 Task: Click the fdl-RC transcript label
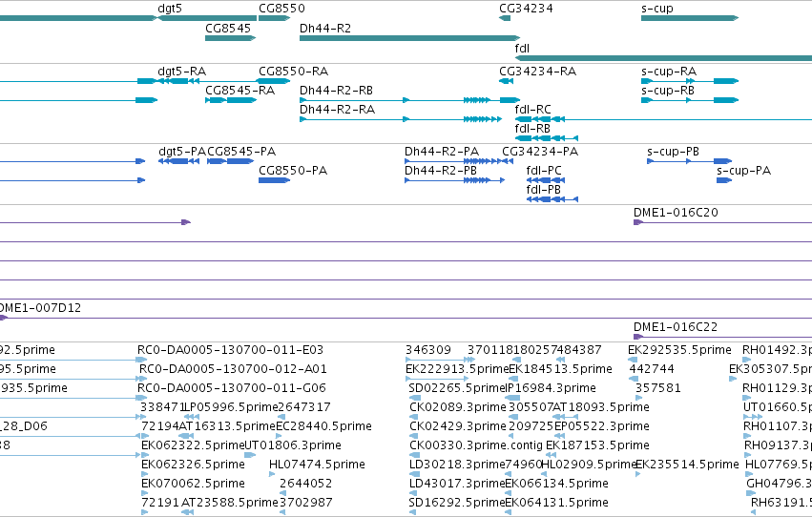point(532,110)
